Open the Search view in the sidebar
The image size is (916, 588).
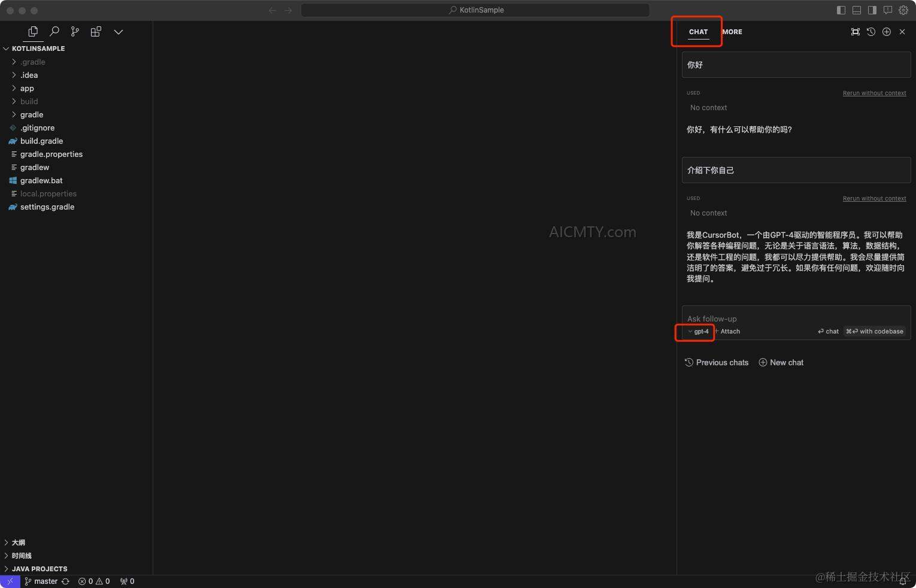coord(54,31)
